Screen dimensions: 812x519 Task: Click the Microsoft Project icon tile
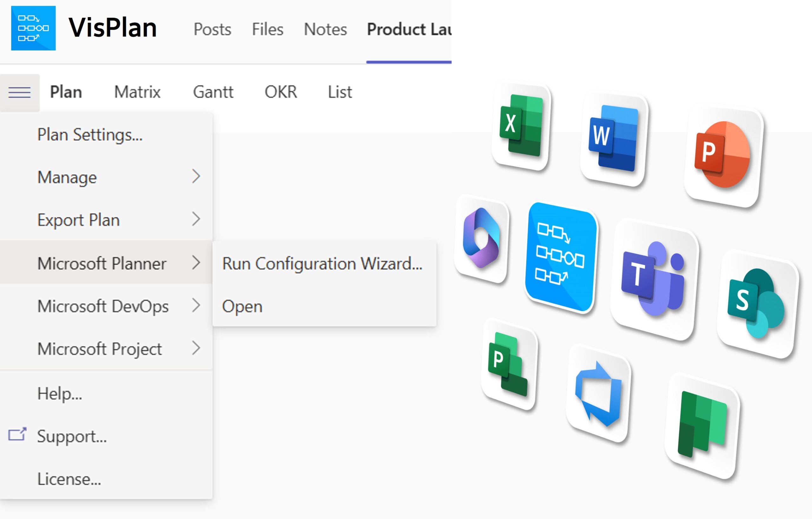(509, 364)
